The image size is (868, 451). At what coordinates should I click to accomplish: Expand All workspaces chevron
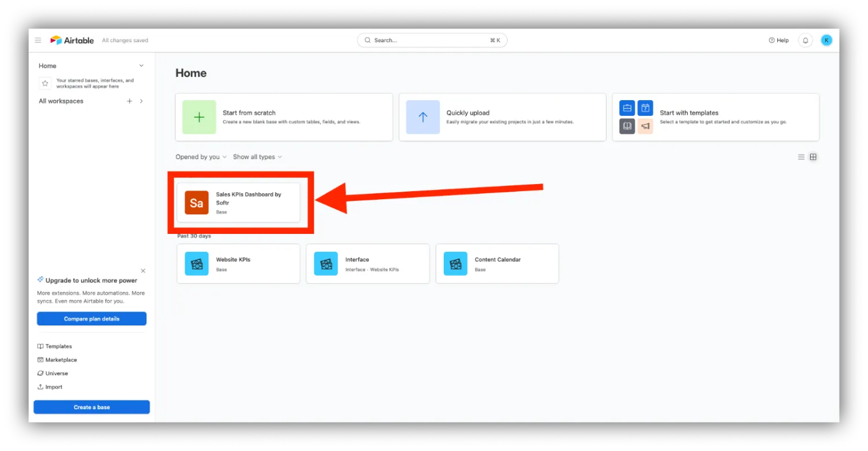pyautogui.click(x=142, y=101)
